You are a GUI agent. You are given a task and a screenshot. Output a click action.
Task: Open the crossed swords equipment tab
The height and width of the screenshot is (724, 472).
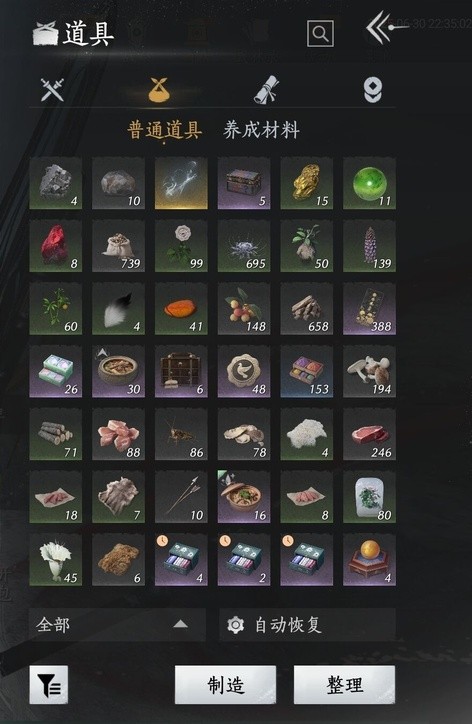click(52, 90)
